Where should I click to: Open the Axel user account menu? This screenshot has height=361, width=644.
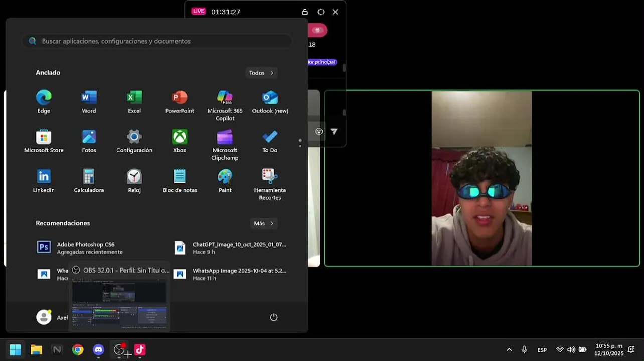coord(52,317)
